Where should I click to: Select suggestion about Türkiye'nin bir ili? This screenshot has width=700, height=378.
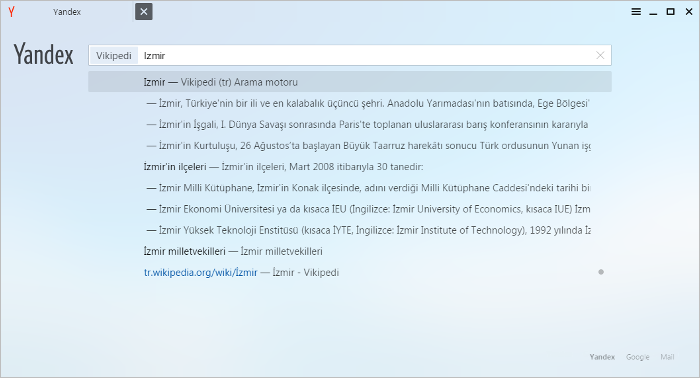(x=350, y=104)
